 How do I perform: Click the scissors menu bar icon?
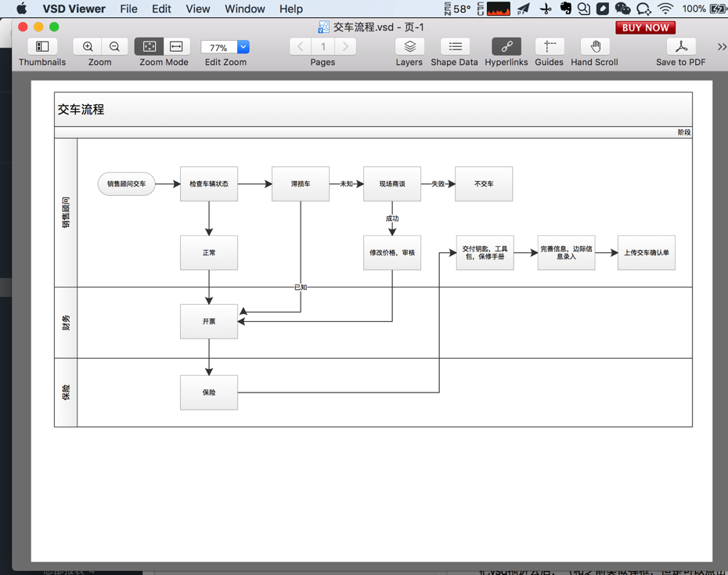coord(546,9)
